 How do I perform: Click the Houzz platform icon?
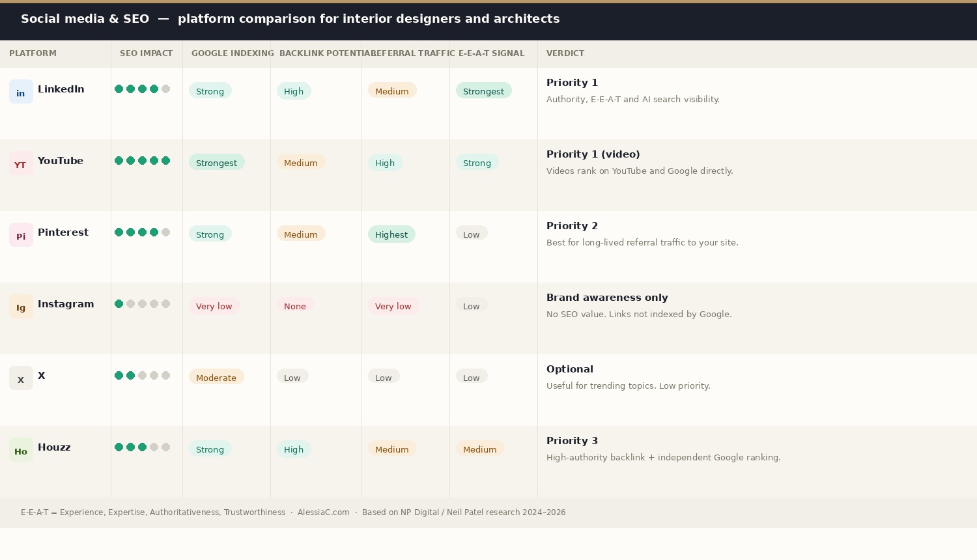(x=21, y=450)
